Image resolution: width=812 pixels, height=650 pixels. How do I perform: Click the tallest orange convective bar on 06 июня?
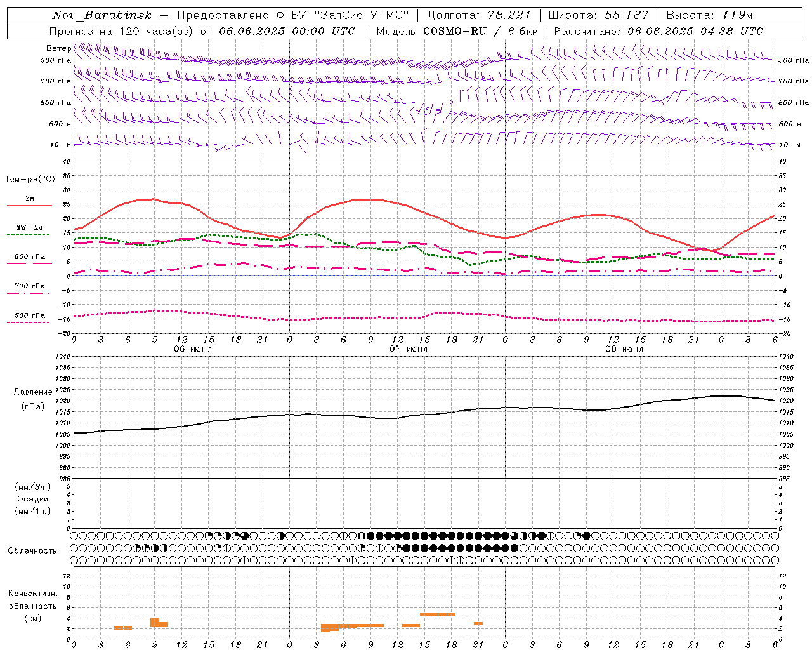[x=155, y=622]
